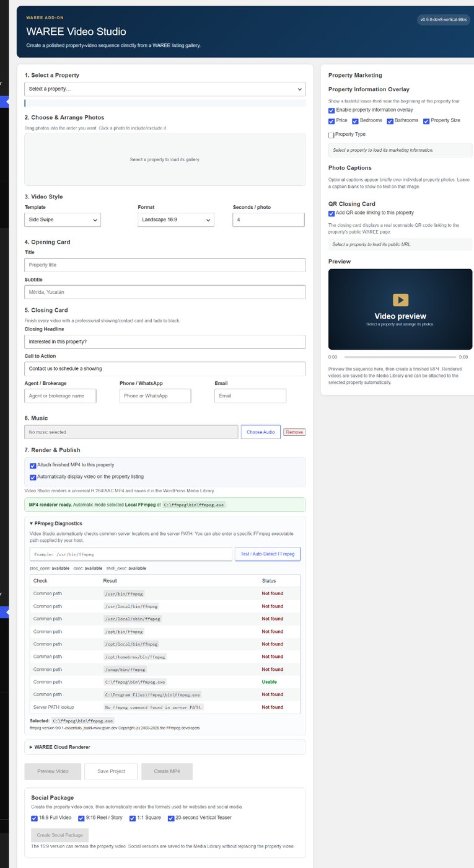Click Test / Auto Detect FFmpeg button
The width and height of the screenshot is (474, 868).
[268, 554]
